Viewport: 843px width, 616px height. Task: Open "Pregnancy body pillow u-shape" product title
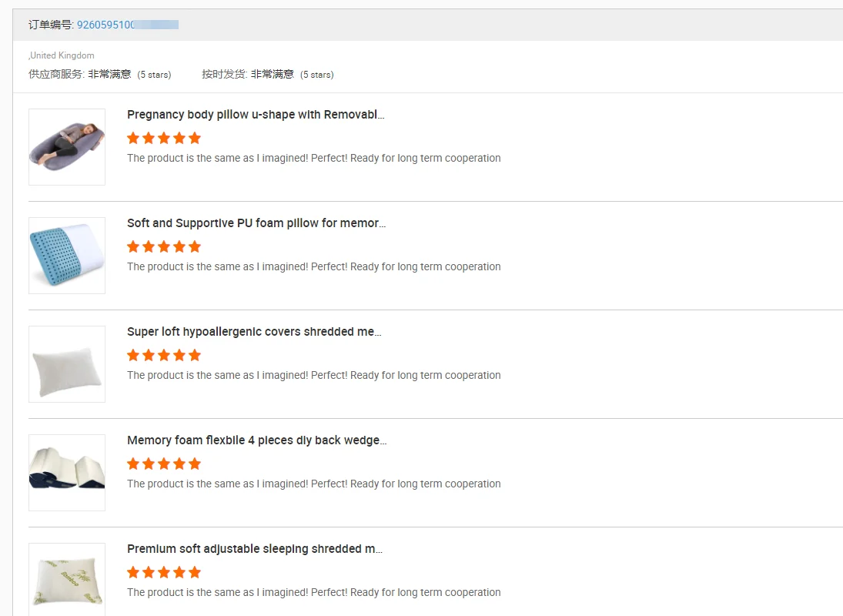tap(256, 115)
